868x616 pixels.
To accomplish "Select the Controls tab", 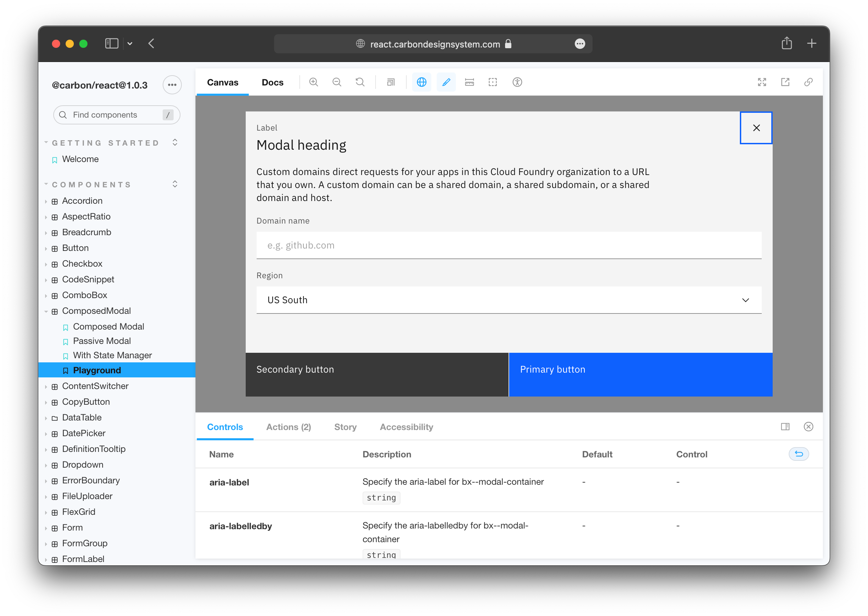I will [225, 427].
